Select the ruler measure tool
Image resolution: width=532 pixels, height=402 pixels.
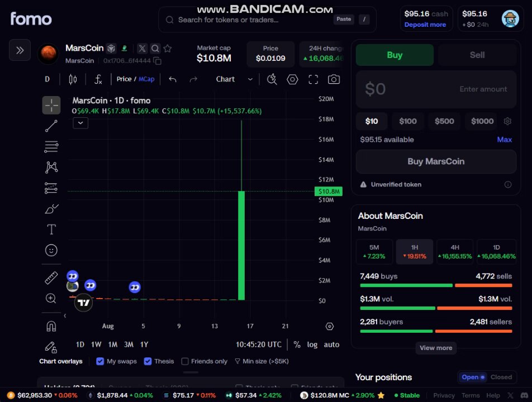point(51,278)
